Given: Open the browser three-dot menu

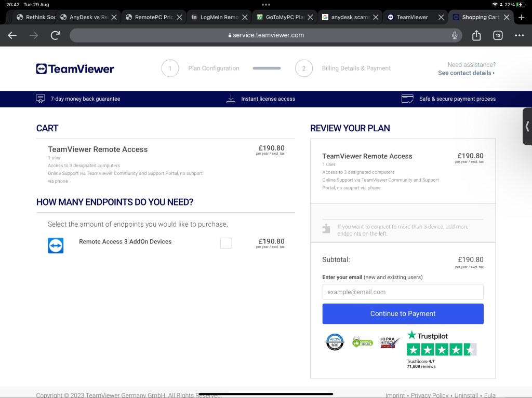Looking at the screenshot, I should coord(519,35).
